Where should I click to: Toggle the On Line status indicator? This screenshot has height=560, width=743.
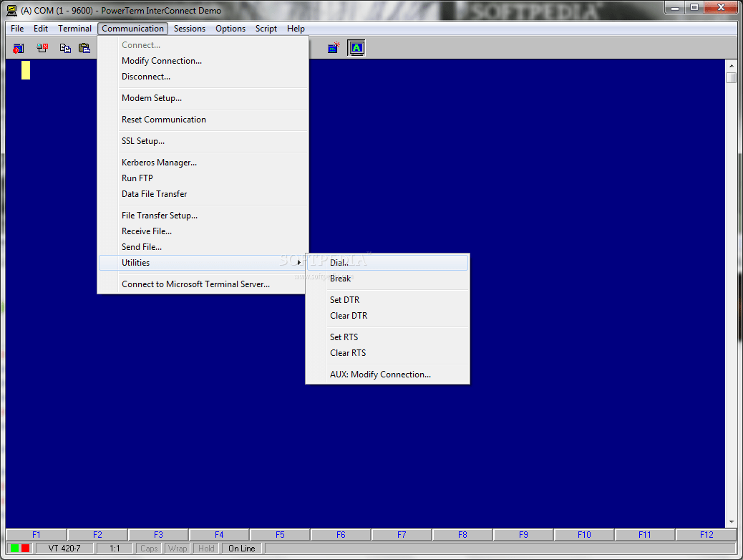coord(242,549)
